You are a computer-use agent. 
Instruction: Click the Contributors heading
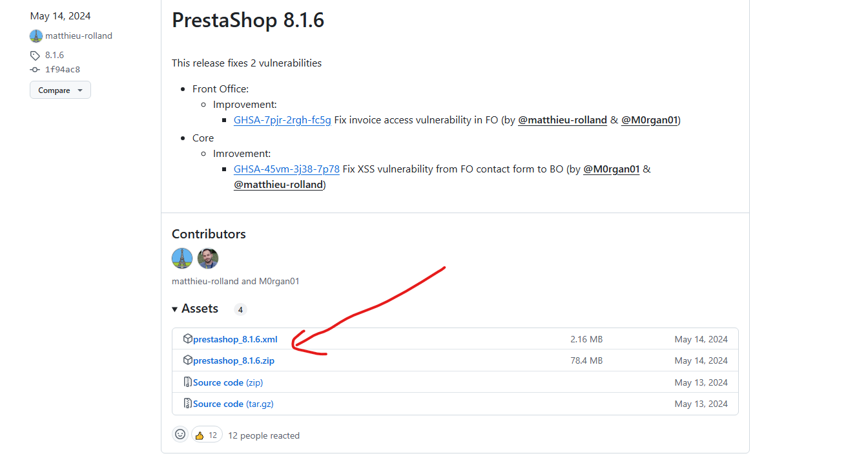click(x=209, y=234)
